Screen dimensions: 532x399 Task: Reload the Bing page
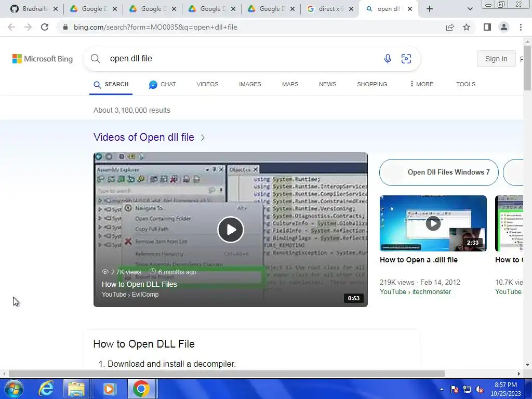click(45, 27)
